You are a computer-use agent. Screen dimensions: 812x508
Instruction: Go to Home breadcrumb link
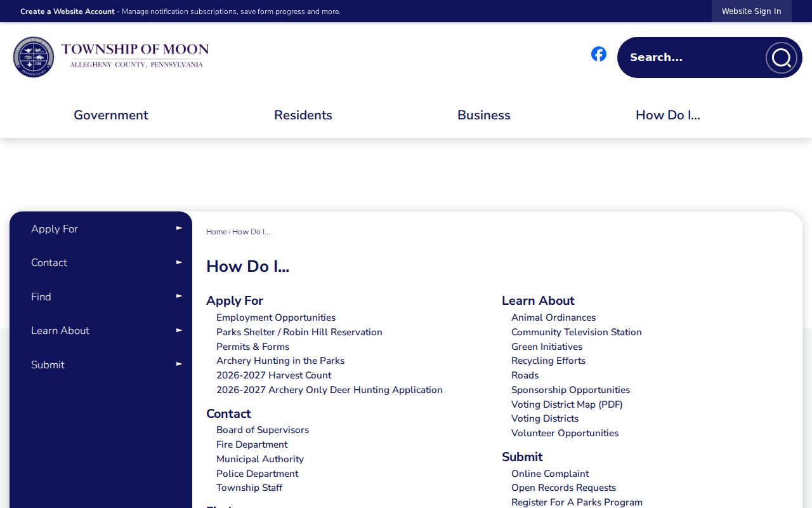point(216,232)
